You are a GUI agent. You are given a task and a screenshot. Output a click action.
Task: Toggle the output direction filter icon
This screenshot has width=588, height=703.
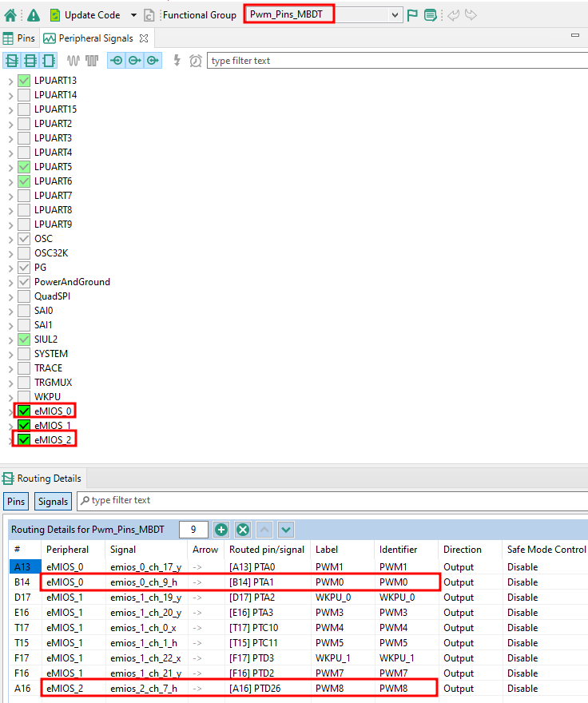(134, 61)
